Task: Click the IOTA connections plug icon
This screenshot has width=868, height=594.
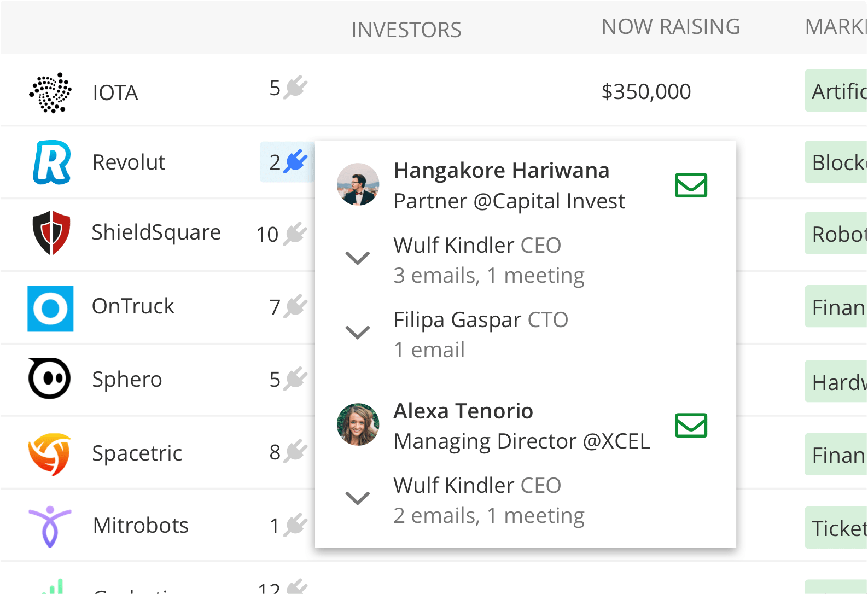Action: (295, 88)
